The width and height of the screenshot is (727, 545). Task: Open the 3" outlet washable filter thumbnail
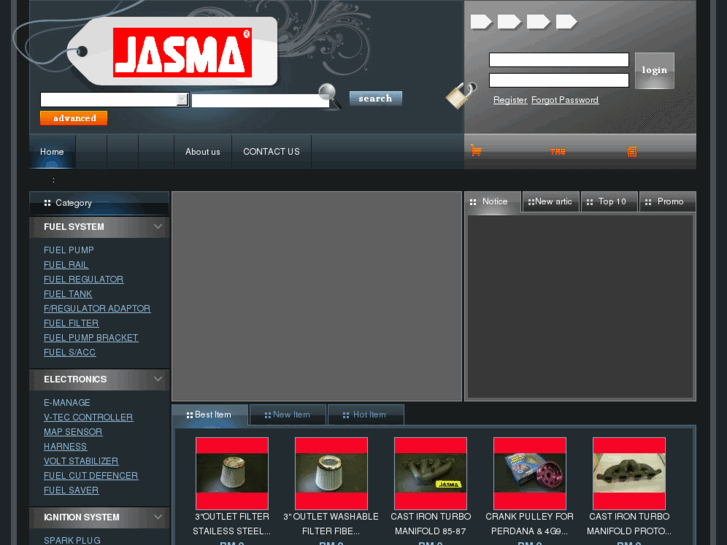click(331, 473)
